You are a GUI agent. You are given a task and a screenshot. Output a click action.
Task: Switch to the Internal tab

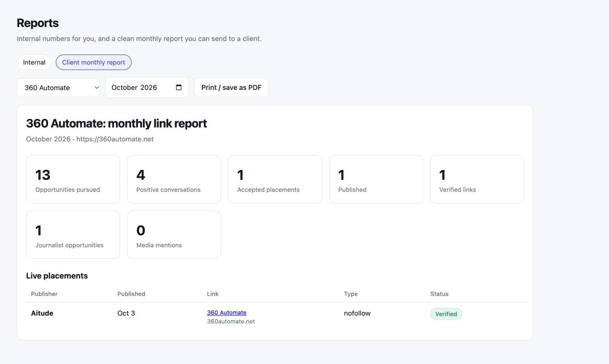pos(34,62)
